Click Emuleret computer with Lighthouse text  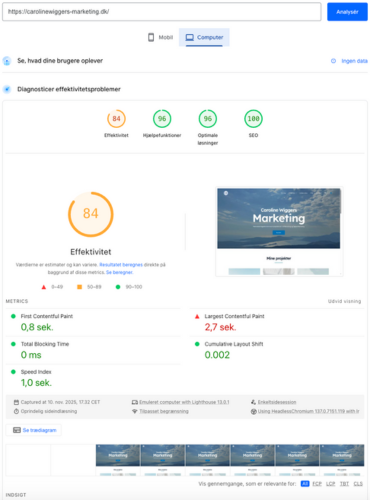184,402
